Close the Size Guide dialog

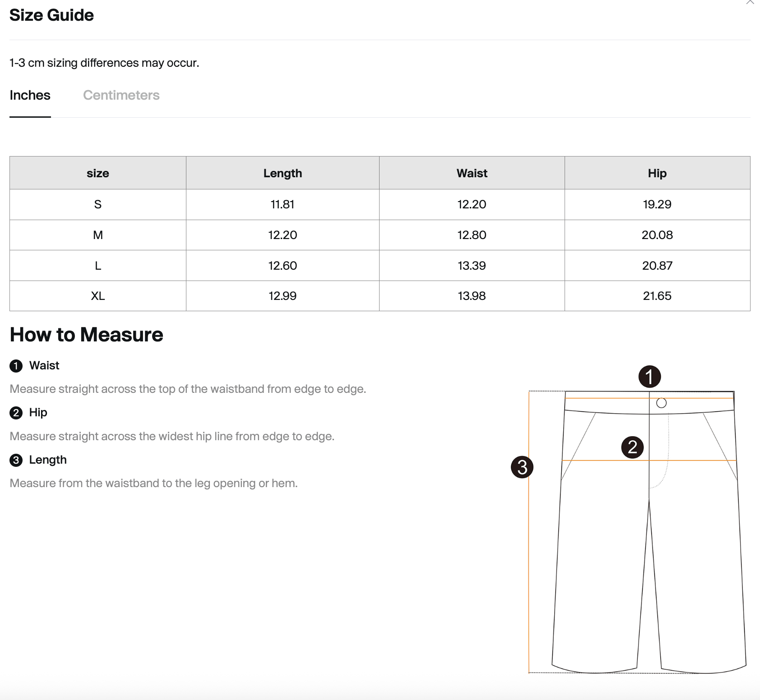coord(750,2)
